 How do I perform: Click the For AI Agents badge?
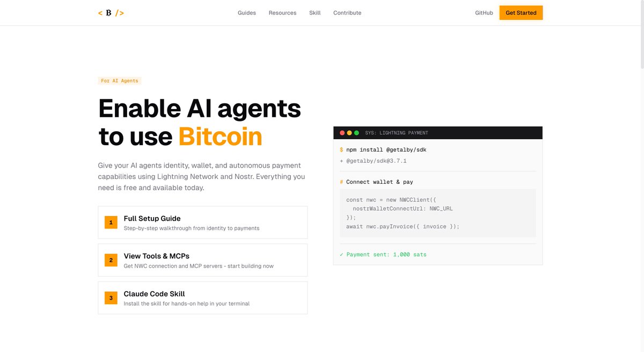pos(120,81)
